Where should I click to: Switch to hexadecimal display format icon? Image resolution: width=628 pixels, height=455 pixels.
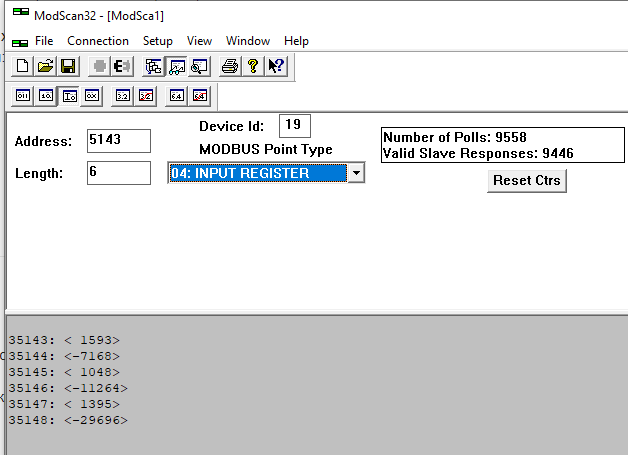pyautogui.click(x=92, y=96)
